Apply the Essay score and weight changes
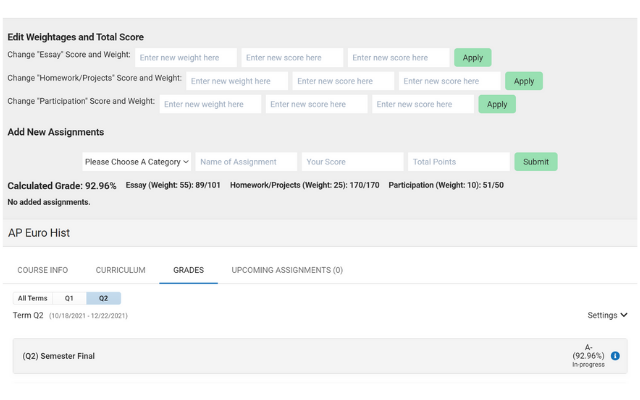 [473, 58]
